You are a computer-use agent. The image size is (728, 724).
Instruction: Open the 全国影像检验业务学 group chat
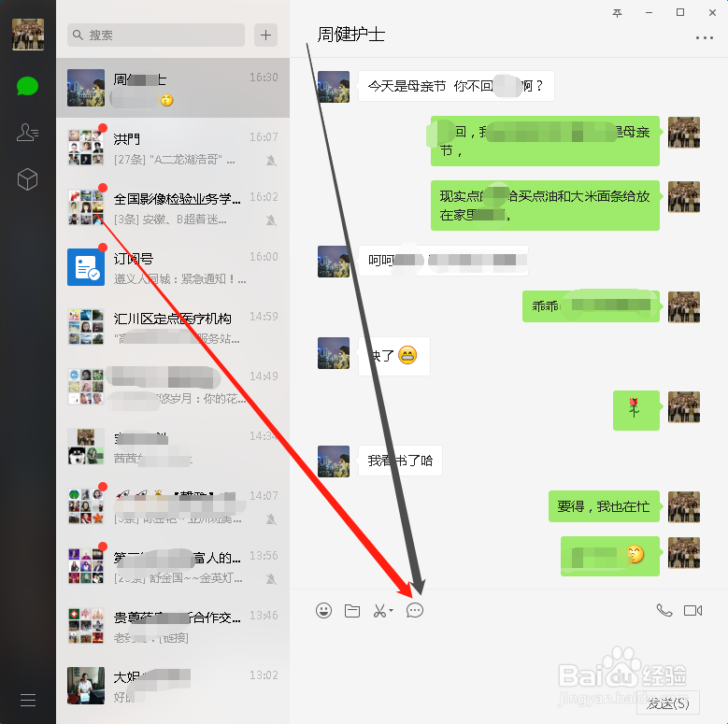[173, 207]
